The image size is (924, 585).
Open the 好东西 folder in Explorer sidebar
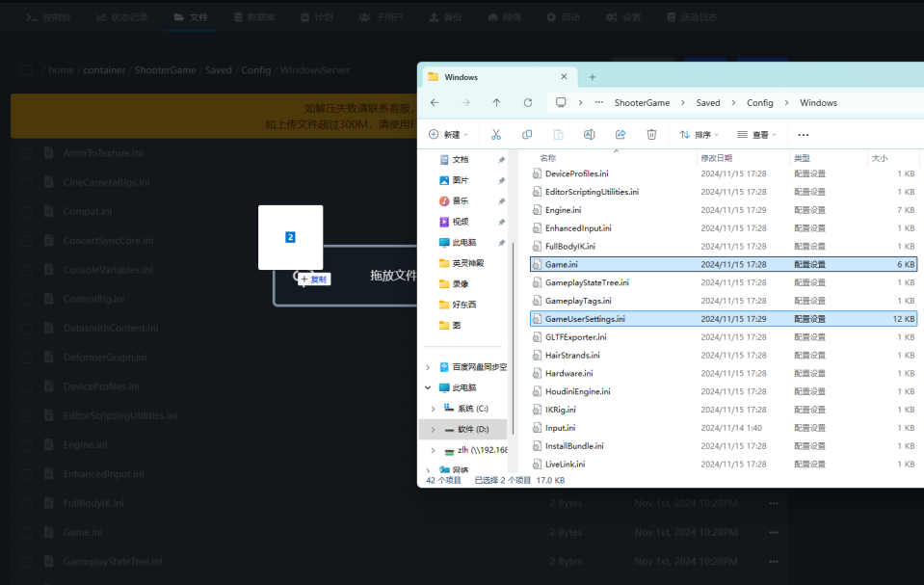[458, 305]
